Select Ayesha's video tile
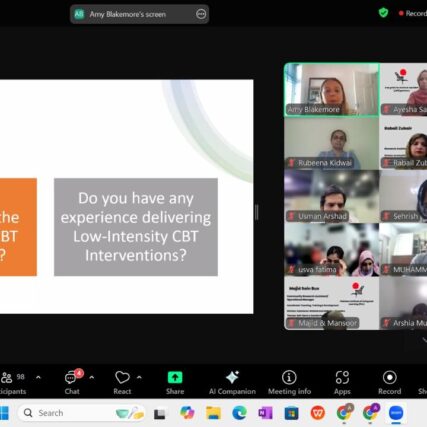 tap(404, 90)
